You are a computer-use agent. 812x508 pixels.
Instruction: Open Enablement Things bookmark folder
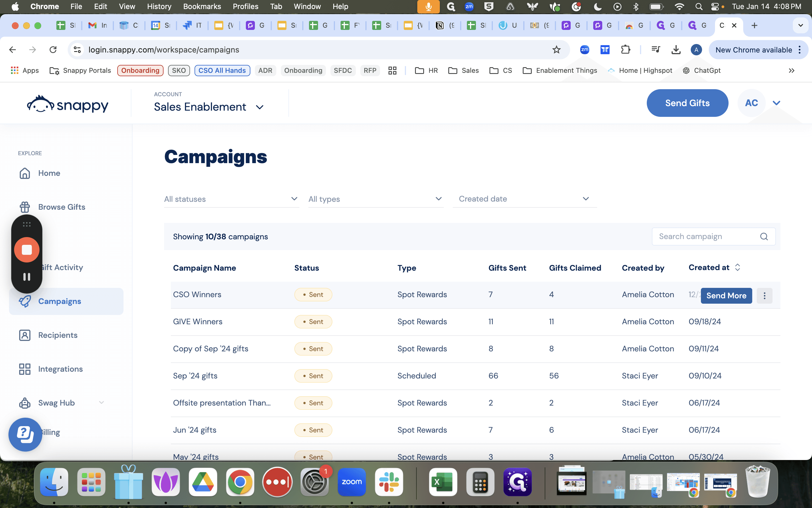(560, 71)
